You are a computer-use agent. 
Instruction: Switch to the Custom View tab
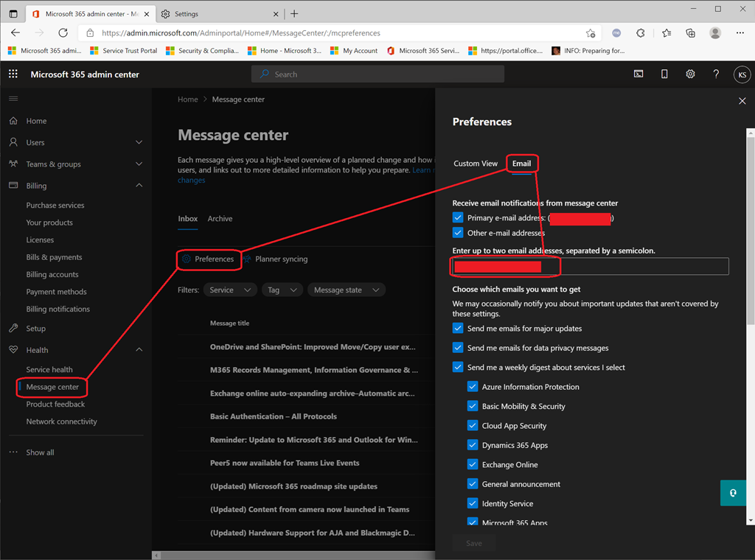tap(476, 164)
